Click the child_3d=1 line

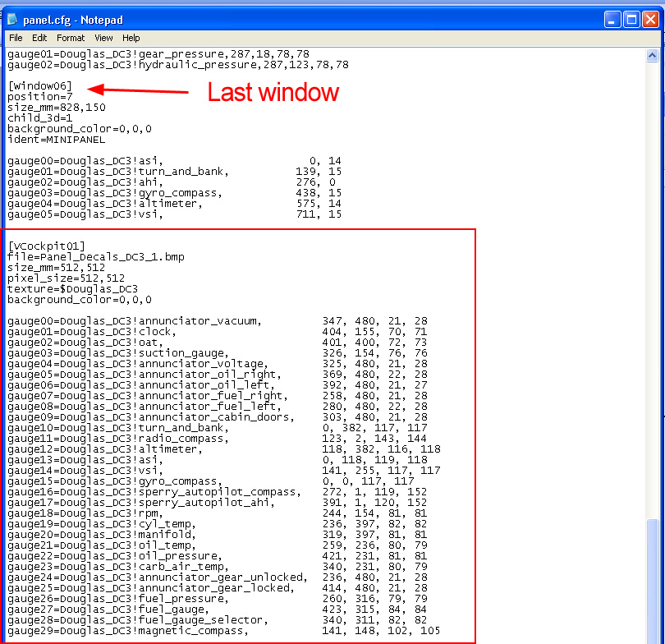[x=40, y=118]
